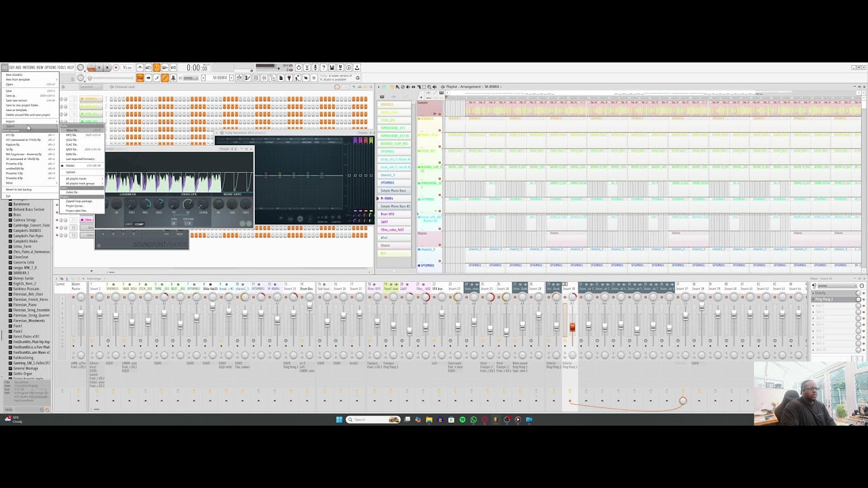Click the main pitch slider in toolbar
The image size is (868, 488).
(x=111, y=77)
